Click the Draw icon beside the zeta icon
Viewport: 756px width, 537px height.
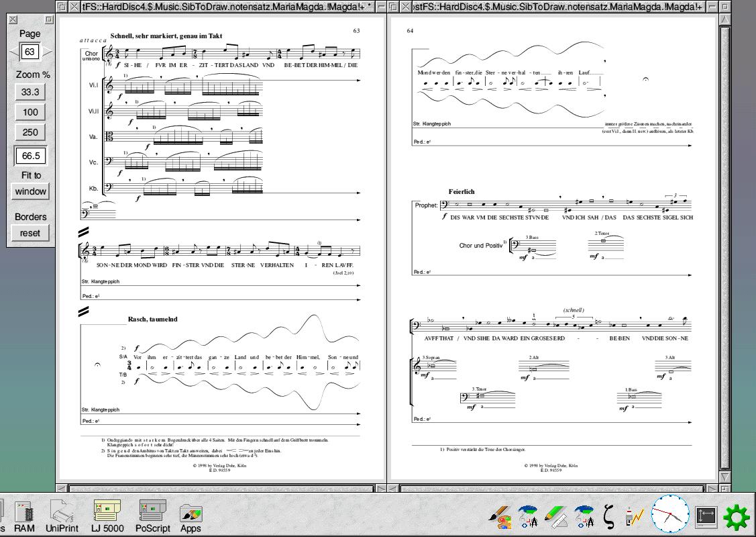pyautogui.click(x=584, y=517)
